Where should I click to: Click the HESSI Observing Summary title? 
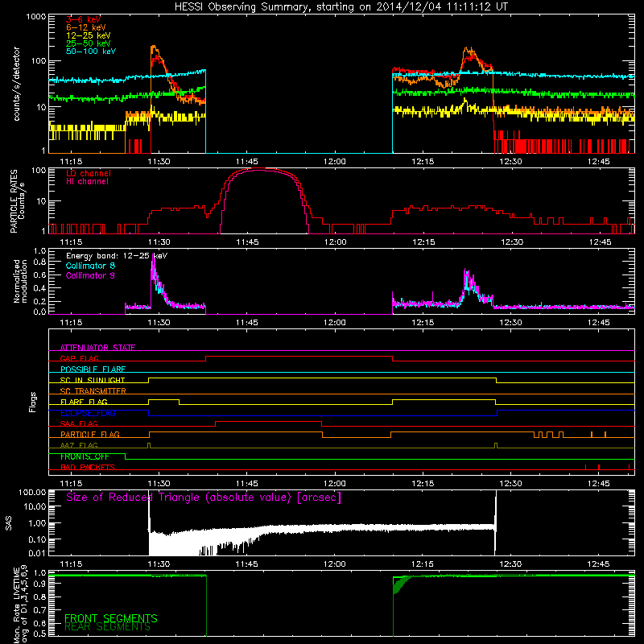tap(341, 7)
